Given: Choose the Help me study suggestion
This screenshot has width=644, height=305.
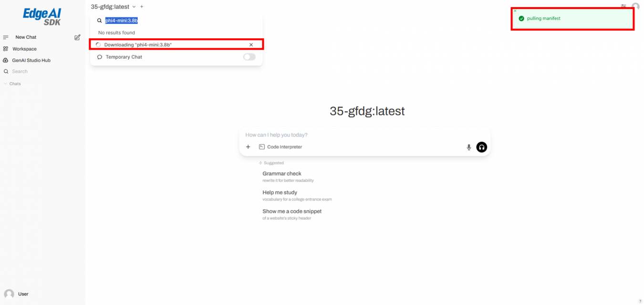Looking at the screenshot, I should click(x=280, y=193).
